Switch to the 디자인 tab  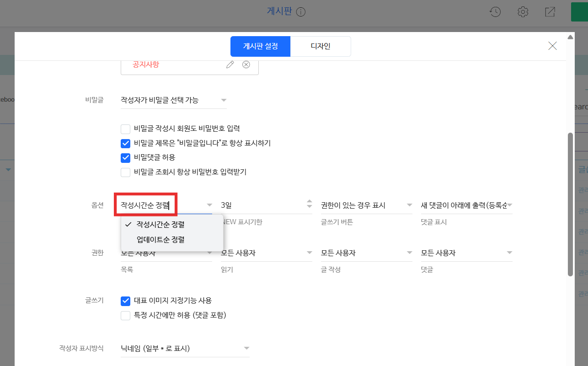pos(321,46)
